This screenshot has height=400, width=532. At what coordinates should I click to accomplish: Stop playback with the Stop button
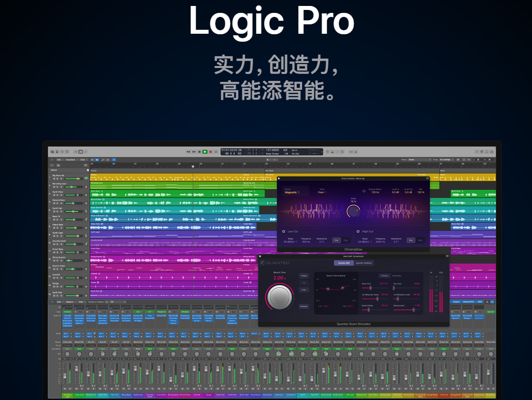tap(199, 152)
